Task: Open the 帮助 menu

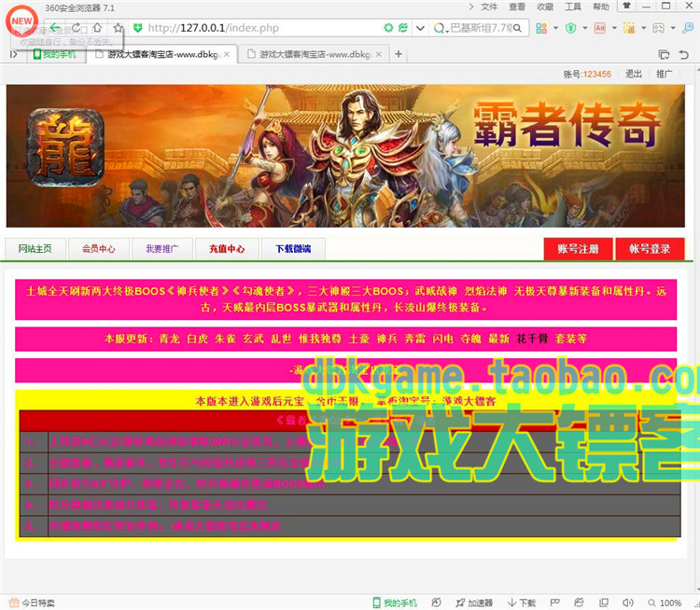Action: click(601, 7)
